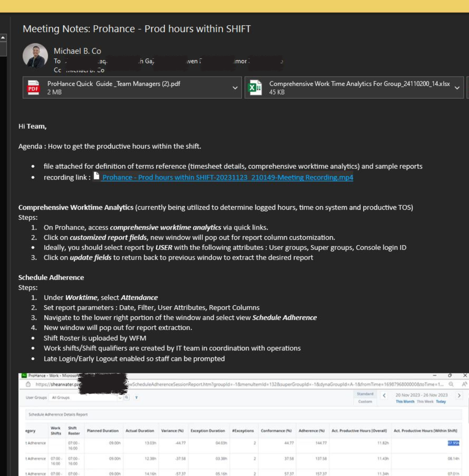
Task: Click the Hi Team greeting text
Action: point(32,126)
